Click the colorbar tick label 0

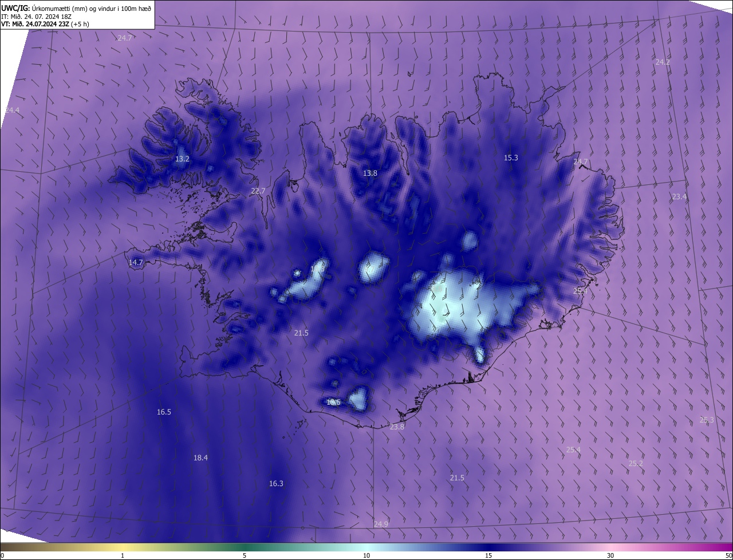tap(2, 555)
